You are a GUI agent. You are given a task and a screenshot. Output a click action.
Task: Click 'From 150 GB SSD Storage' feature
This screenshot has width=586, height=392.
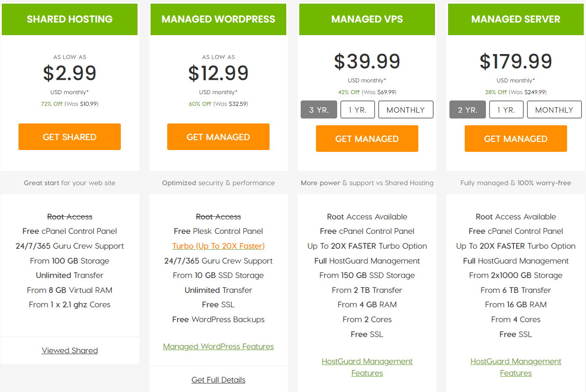tap(367, 275)
